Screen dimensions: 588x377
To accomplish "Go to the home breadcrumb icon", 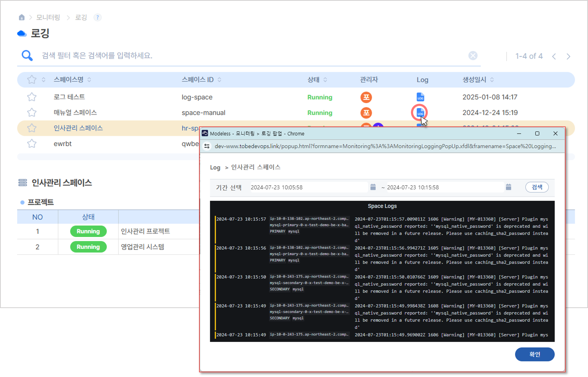I will (22, 17).
